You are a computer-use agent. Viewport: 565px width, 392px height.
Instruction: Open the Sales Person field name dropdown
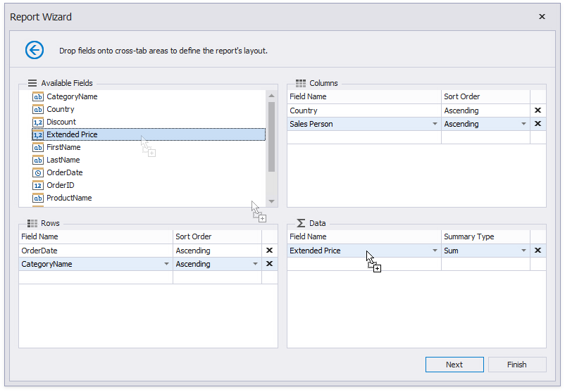(x=435, y=125)
